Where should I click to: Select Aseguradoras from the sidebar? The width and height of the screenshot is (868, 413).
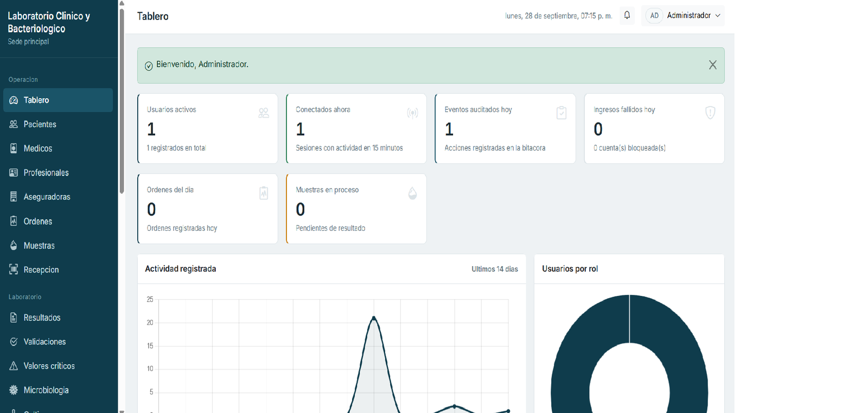58,197
